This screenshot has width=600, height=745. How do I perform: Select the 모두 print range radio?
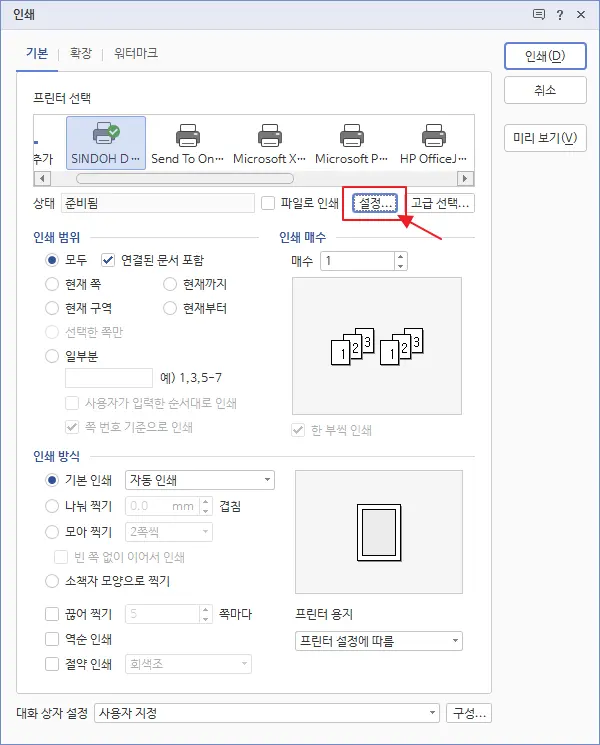52,260
